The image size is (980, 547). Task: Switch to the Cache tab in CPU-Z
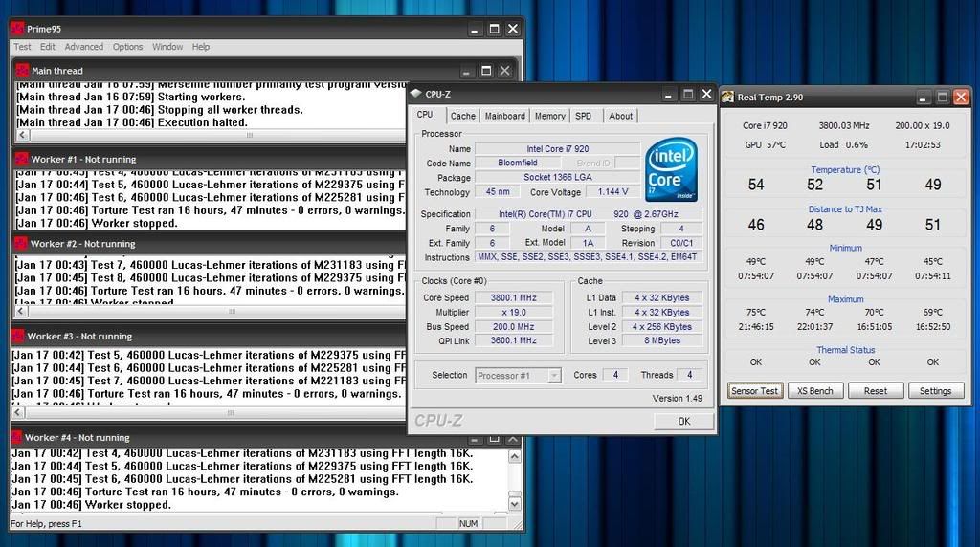[x=463, y=116]
